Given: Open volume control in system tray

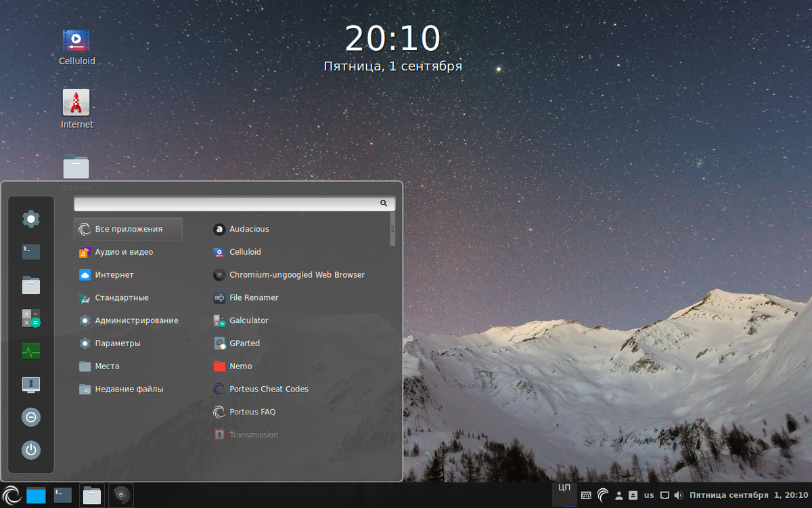Looking at the screenshot, I should (679, 495).
